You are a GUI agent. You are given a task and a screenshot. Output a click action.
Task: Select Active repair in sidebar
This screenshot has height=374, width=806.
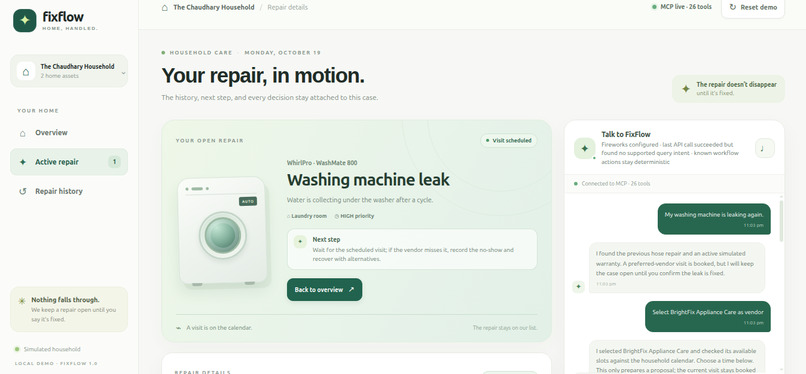pos(69,162)
